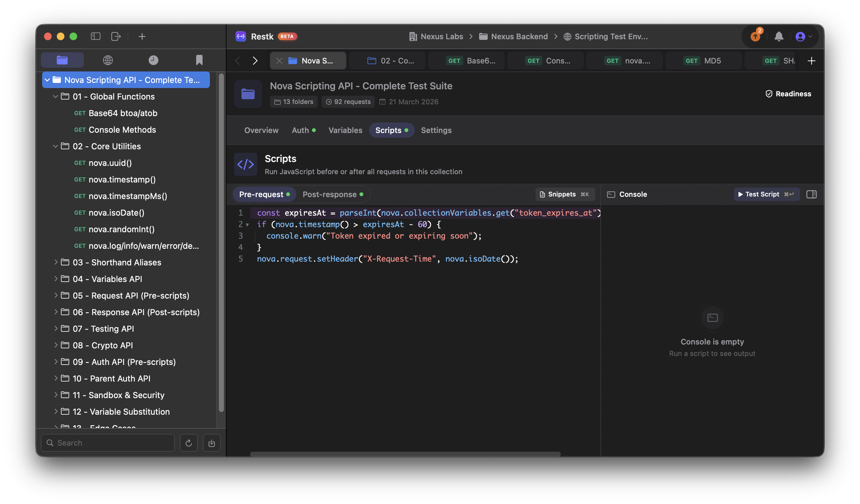The height and width of the screenshot is (504, 860).
Task: Open the GET Base6... tab
Action: click(x=466, y=61)
